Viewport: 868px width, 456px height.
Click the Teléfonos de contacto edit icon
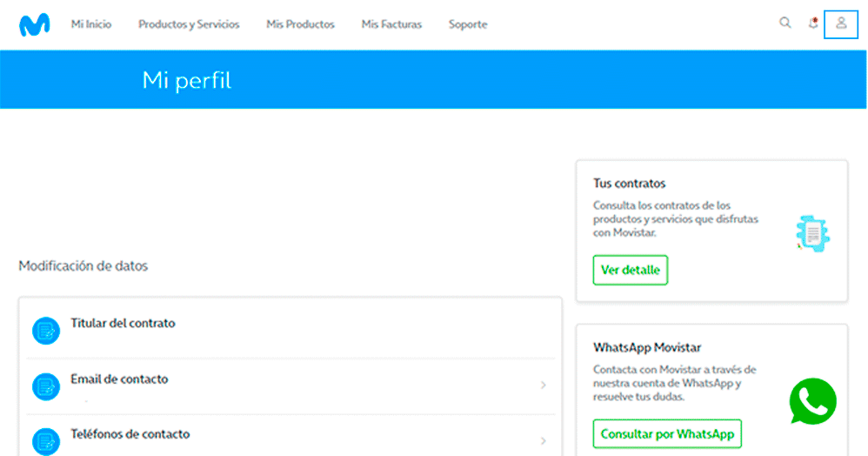click(46, 441)
